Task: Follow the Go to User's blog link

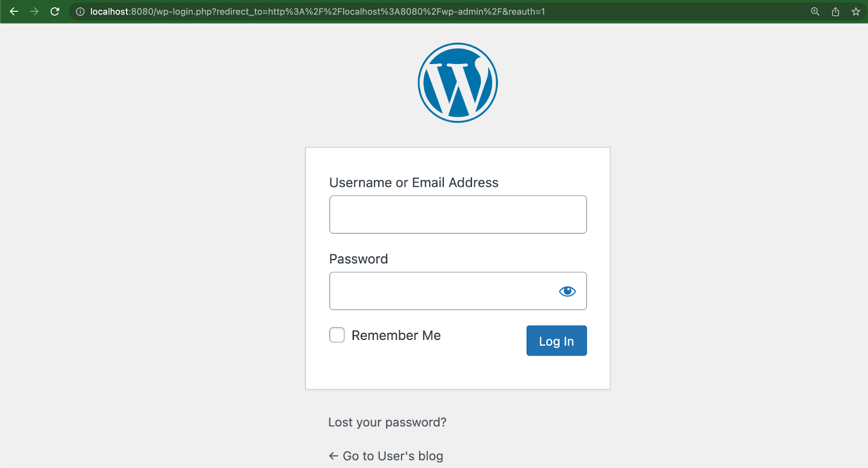Action: tap(392, 456)
